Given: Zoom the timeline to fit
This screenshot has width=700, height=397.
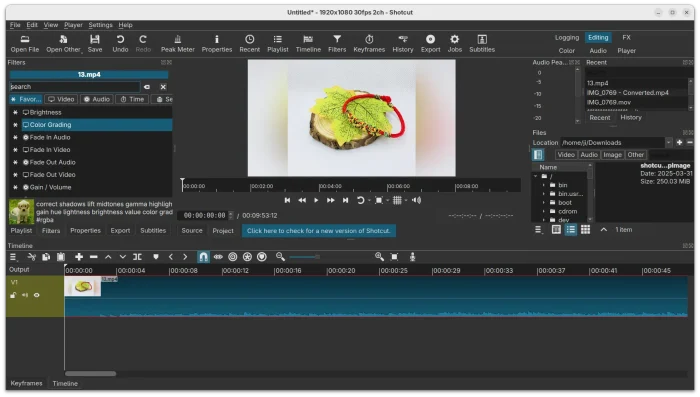Looking at the screenshot, I should pos(394,257).
